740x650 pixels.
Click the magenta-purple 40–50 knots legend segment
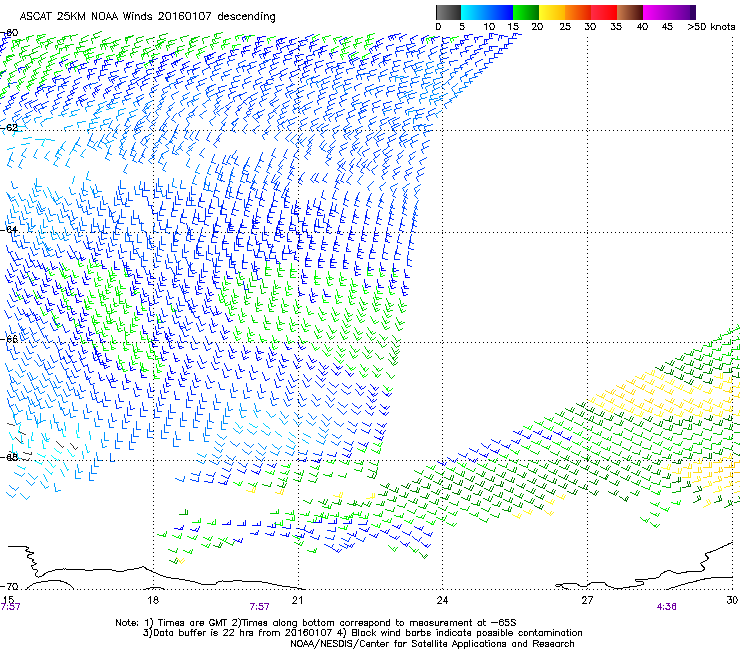[669, 12]
